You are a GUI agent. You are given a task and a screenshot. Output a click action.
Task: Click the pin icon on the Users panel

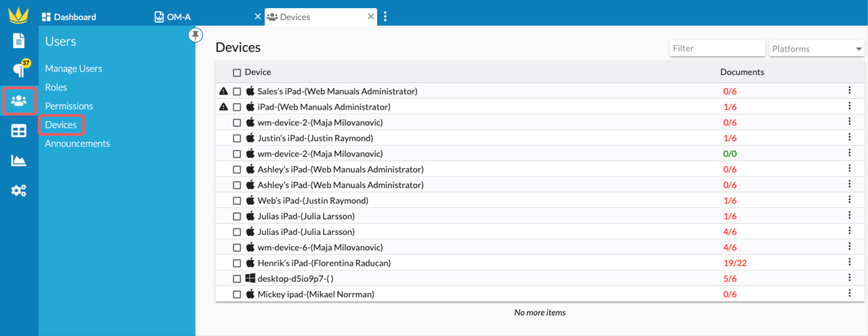pos(195,35)
